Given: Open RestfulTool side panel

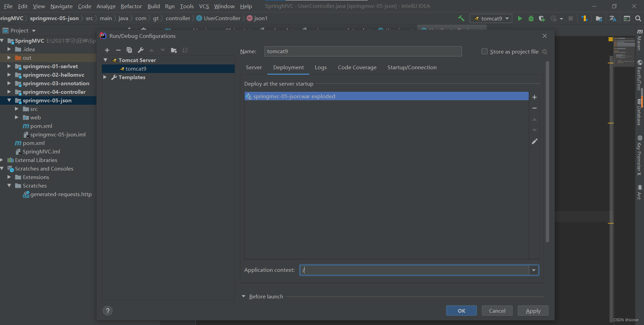Looking at the screenshot, I should pyautogui.click(x=640, y=75).
